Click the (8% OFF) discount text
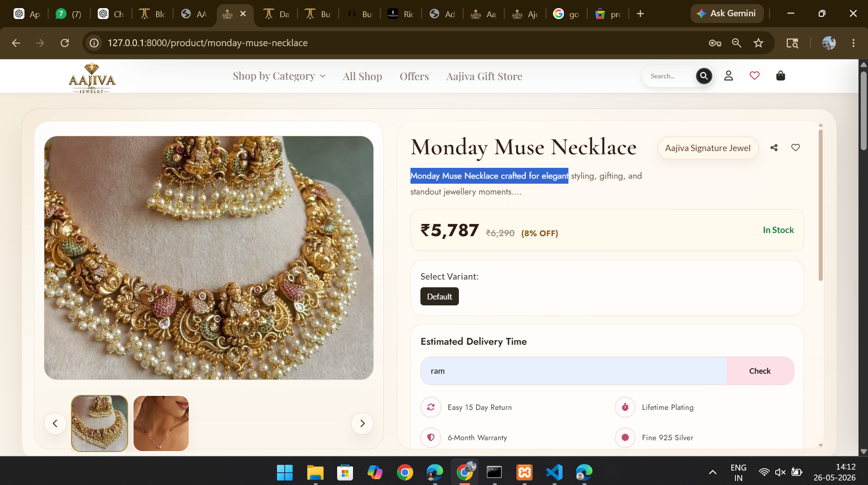This screenshot has width=868, height=485. click(x=539, y=233)
